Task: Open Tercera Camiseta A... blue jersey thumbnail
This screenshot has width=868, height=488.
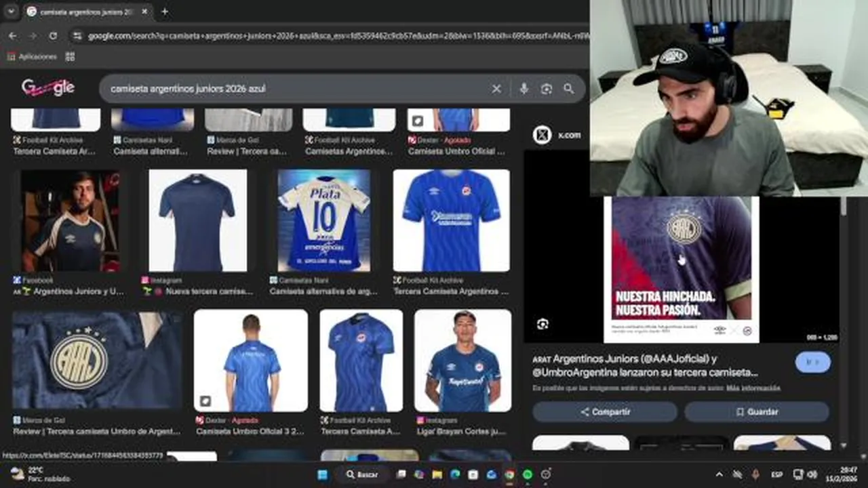Action: 361,361
